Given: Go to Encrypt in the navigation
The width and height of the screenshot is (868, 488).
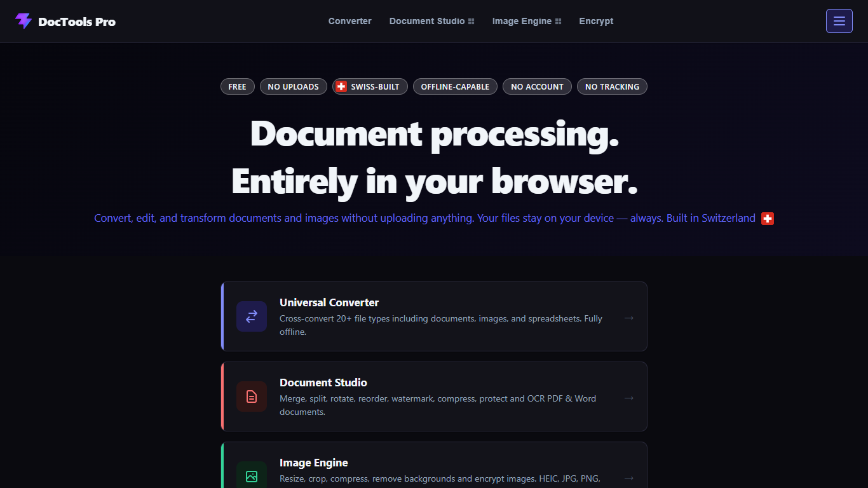Looking at the screenshot, I should click(x=596, y=21).
